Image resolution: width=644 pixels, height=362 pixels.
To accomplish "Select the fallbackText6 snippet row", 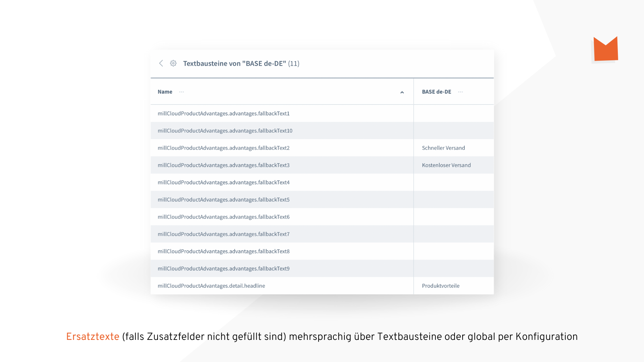I will 322,217.
